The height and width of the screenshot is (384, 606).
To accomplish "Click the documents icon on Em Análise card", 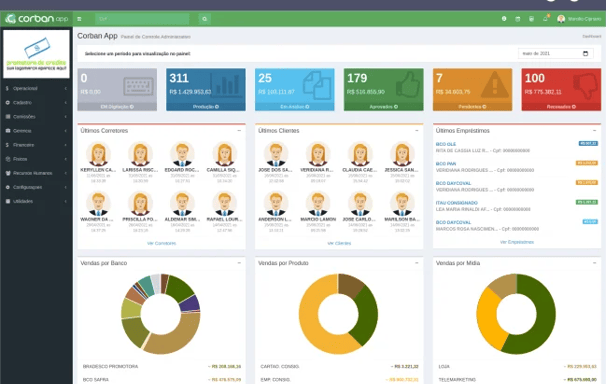I will coord(317,85).
